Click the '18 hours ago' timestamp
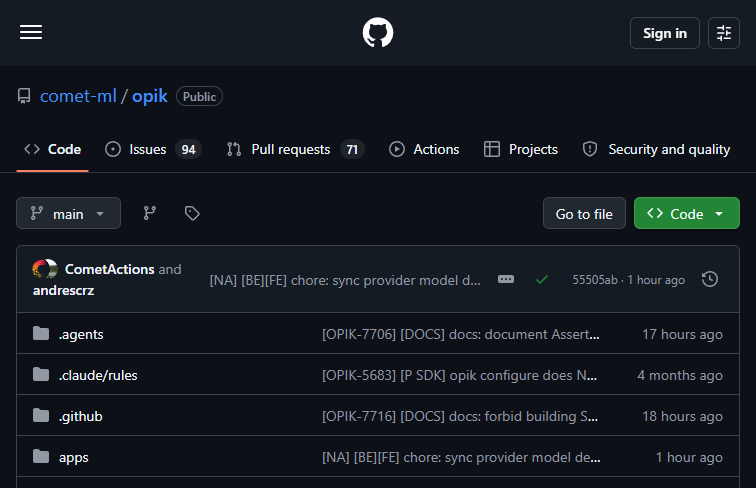 (x=682, y=416)
